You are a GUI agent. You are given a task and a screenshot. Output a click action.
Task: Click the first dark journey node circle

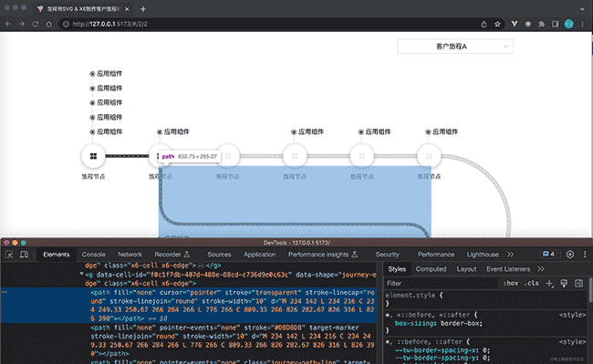tap(93, 156)
